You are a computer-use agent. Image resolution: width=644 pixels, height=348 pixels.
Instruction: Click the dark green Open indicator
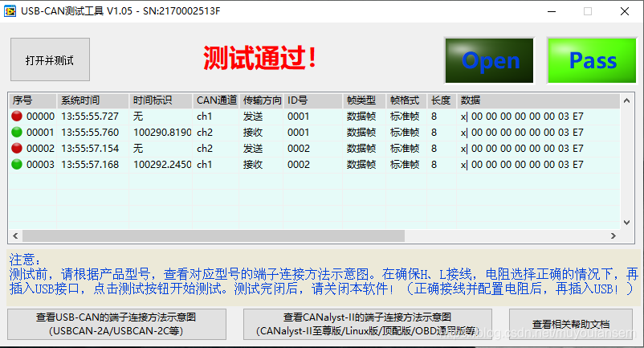pyautogui.click(x=489, y=60)
